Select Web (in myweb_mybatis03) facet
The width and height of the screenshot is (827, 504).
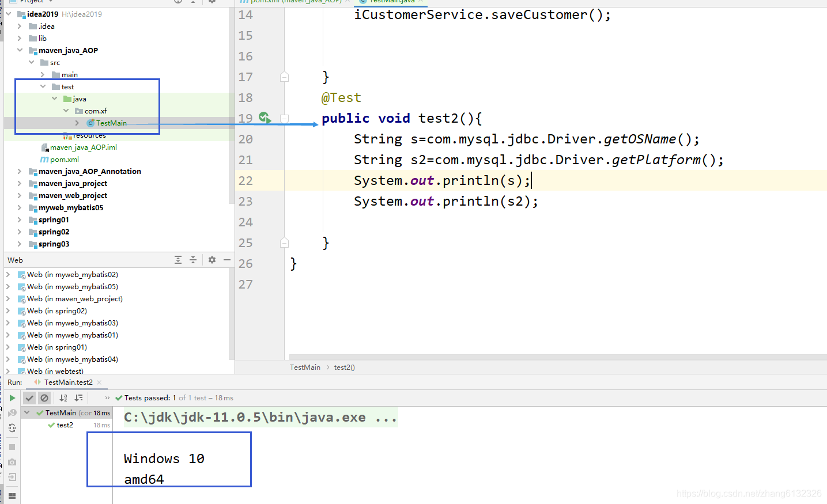72,323
